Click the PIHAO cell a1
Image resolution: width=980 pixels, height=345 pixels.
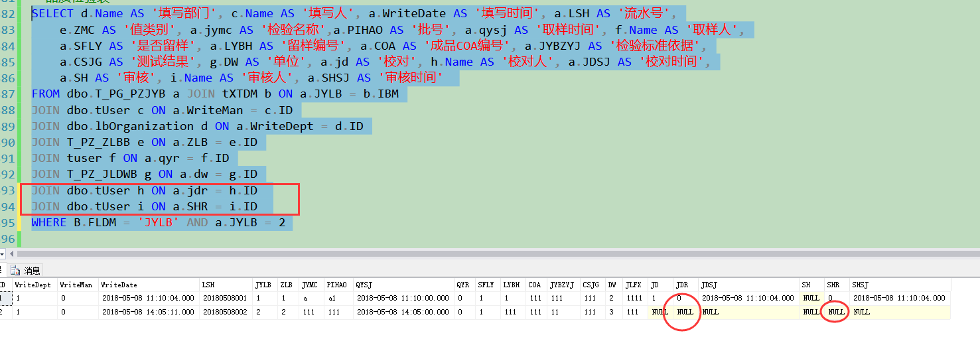tap(338, 298)
